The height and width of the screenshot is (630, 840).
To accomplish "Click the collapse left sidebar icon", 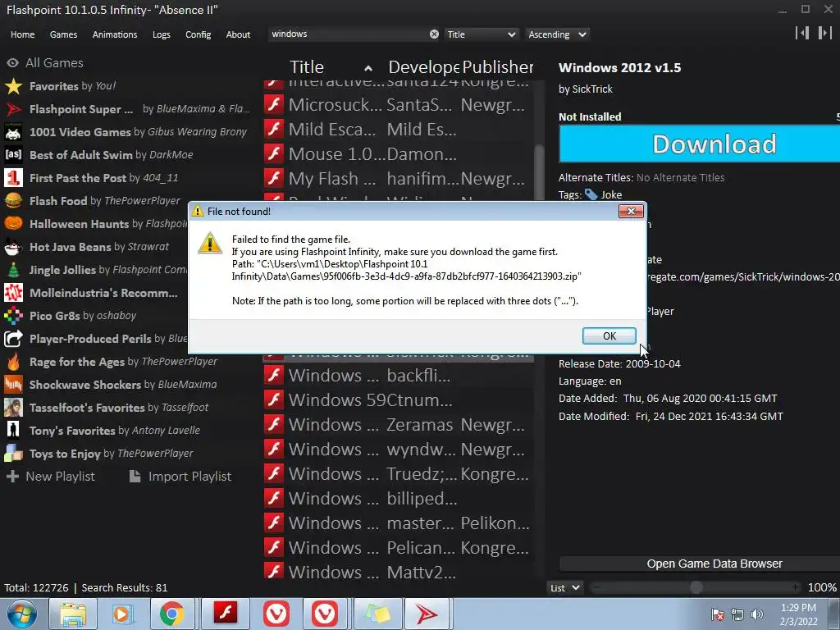I will point(802,33).
